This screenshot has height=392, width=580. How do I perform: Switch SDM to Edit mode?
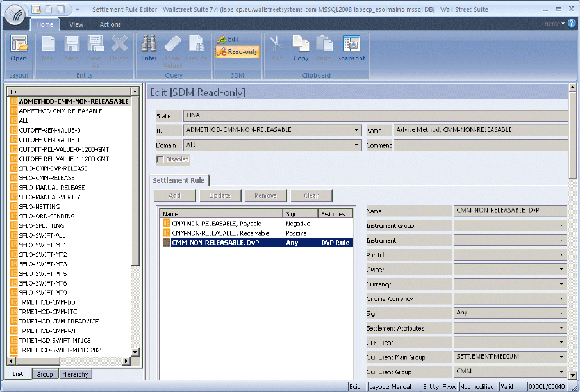(228, 39)
